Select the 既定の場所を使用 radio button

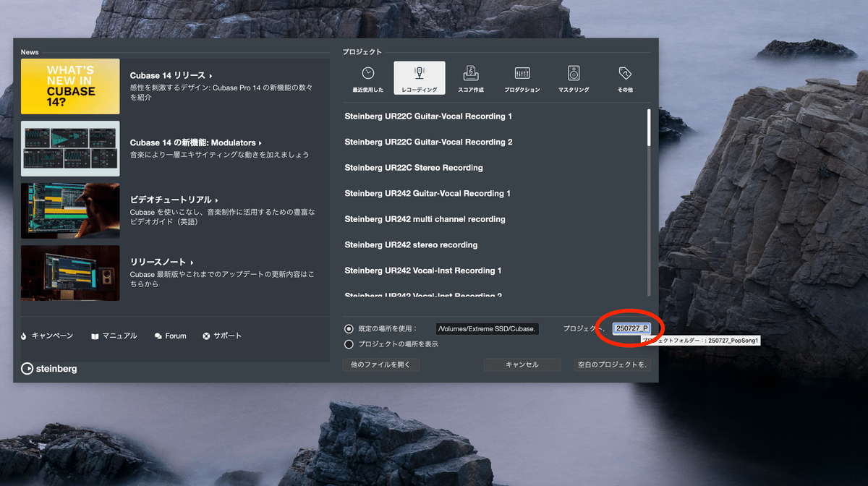coord(349,328)
